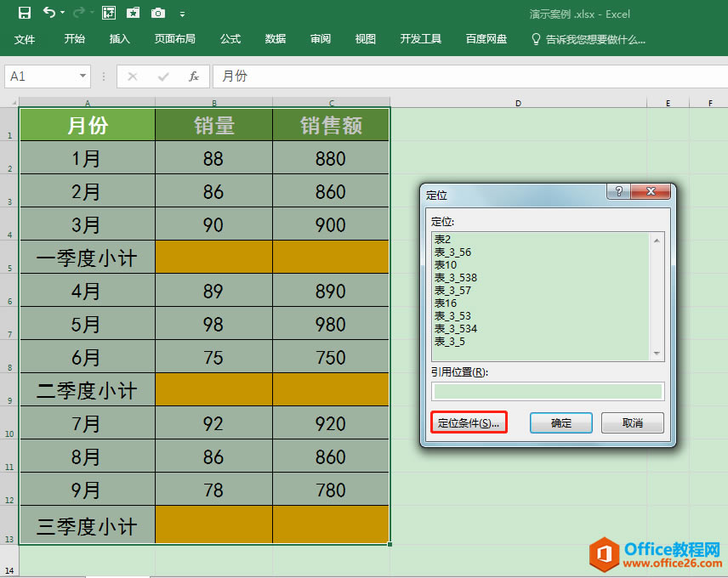Select 表16 in the 定位 list
The height and width of the screenshot is (578, 728).
(542, 303)
